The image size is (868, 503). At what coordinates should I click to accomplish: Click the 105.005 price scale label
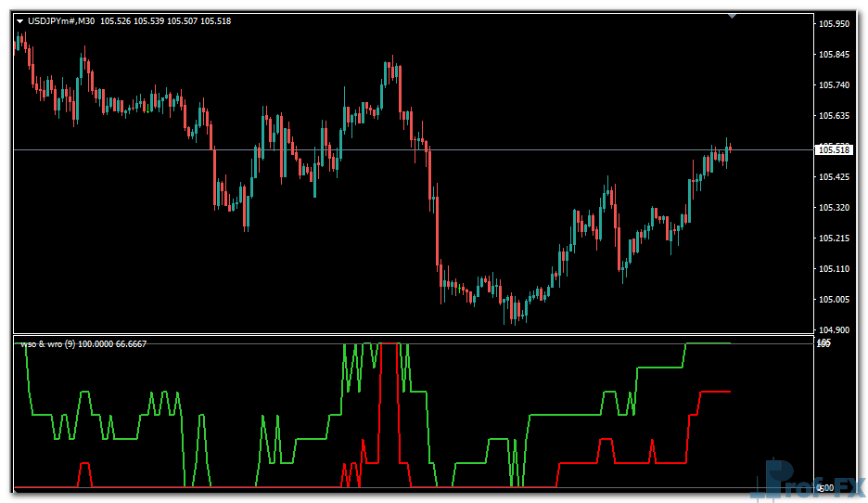[835, 300]
